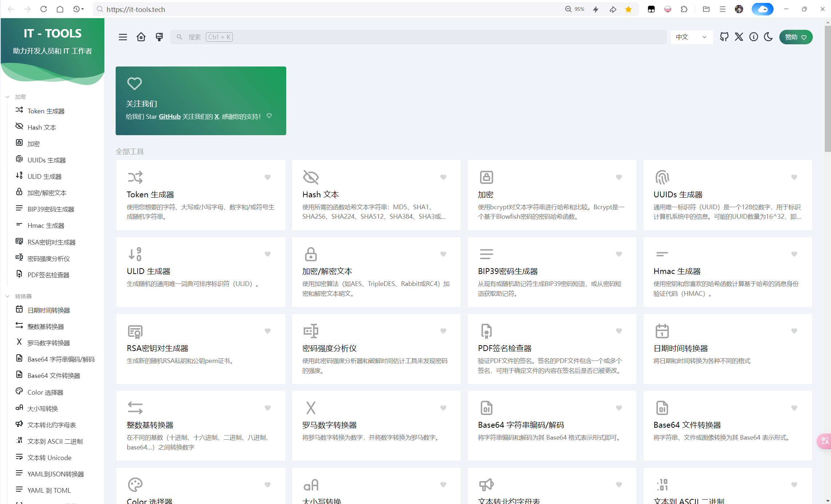The width and height of the screenshot is (831, 504).
Task: Toggle the sidebar menu hamburger icon
Action: tap(123, 37)
